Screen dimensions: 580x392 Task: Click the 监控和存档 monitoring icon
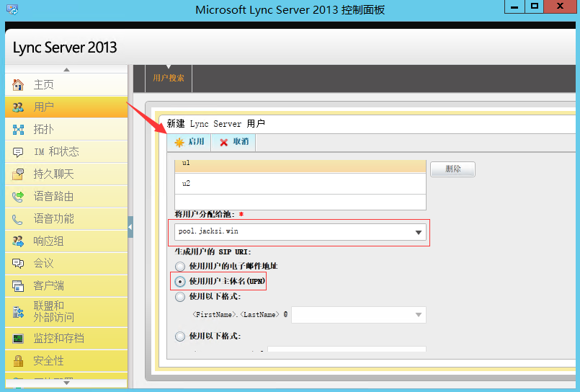tap(18, 339)
